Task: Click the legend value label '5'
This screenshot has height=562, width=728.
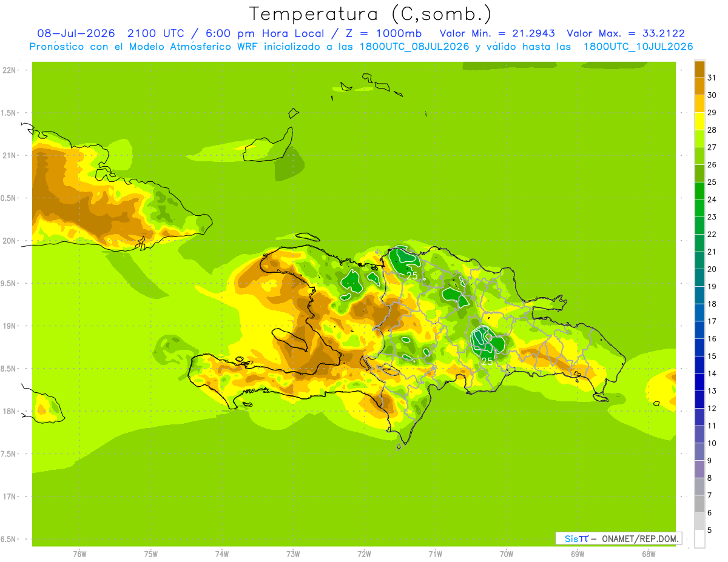Action: pos(709,530)
